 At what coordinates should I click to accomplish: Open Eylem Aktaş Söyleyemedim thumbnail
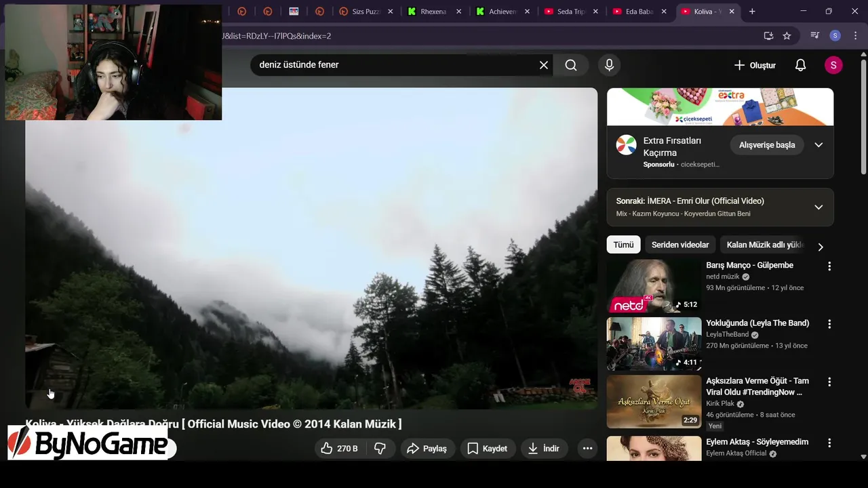654,448
